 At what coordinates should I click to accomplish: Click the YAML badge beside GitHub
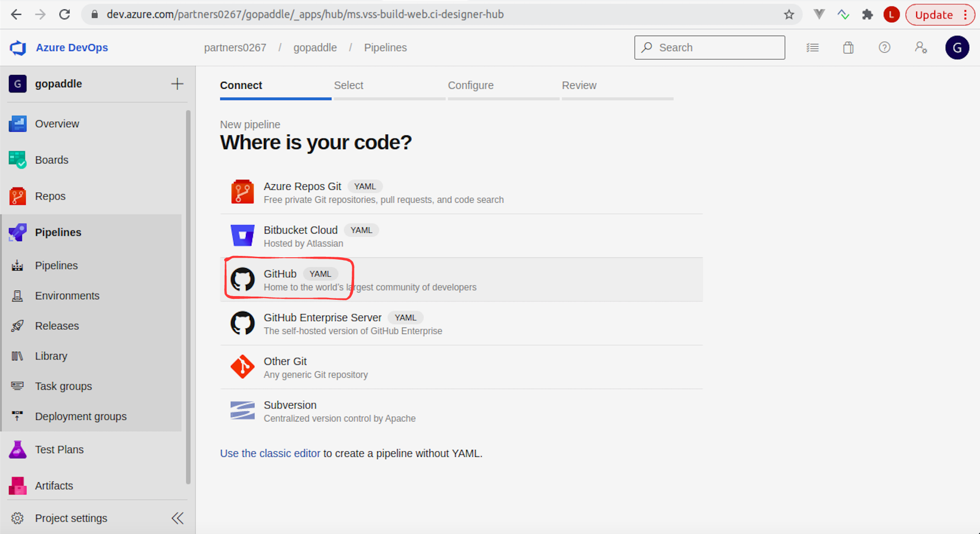click(320, 274)
